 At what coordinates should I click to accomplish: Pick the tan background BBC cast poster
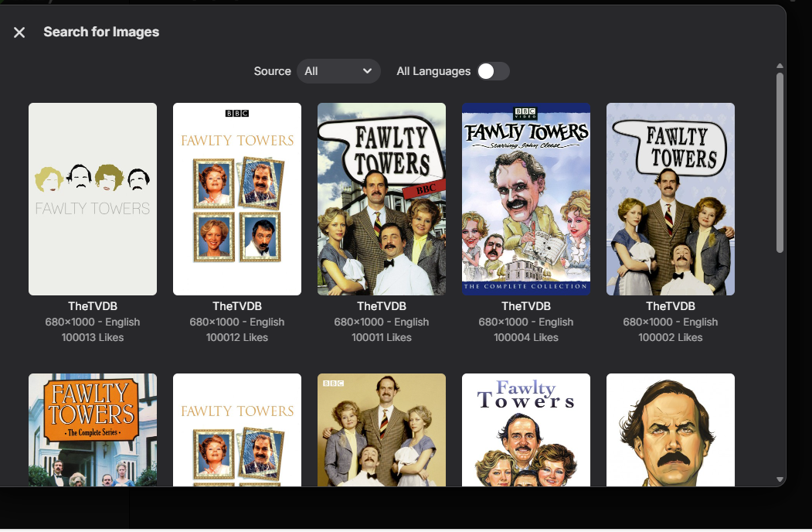click(x=382, y=430)
